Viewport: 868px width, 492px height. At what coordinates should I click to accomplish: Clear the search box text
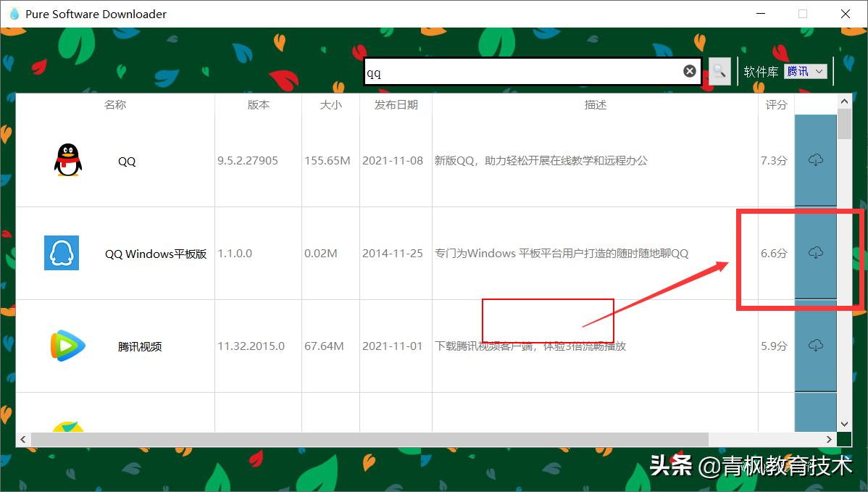coord(689,71)
